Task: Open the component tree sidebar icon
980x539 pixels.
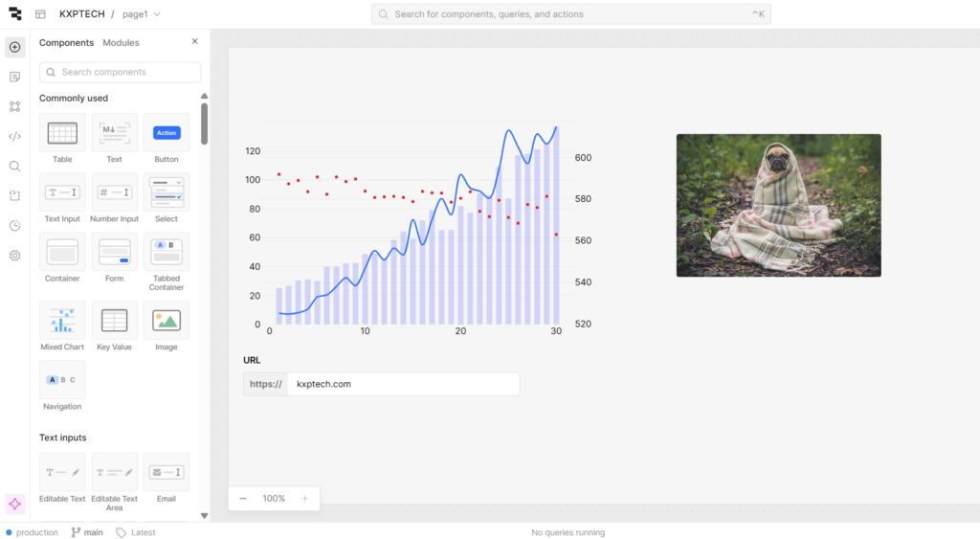Action: tap(14, 106)
